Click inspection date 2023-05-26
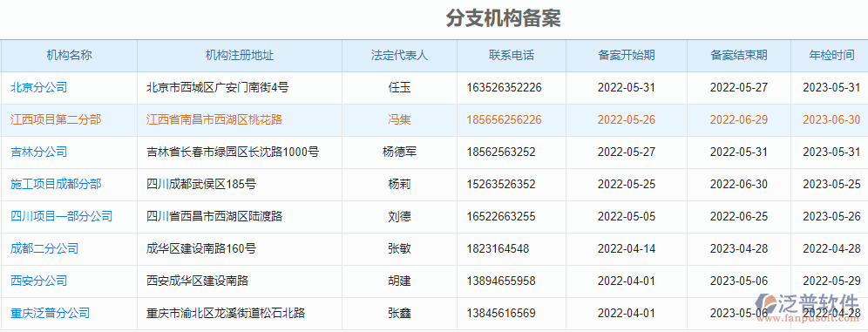868x332 pixels. (831, 216)
